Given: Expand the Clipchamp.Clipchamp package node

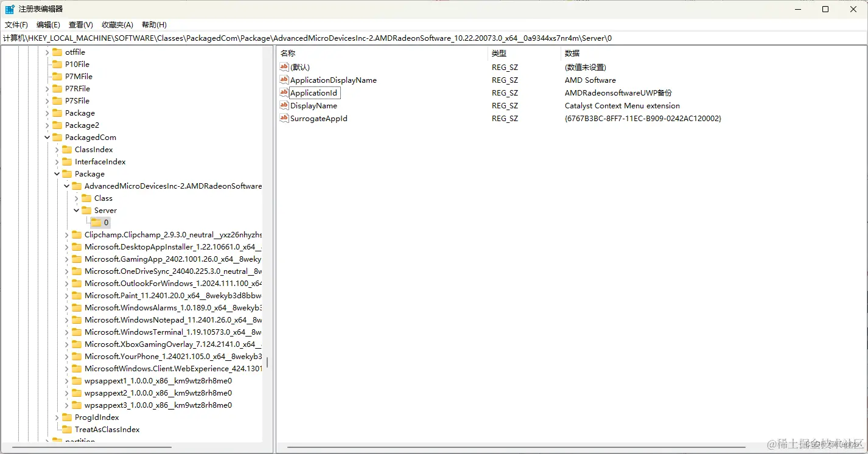Looking at the screenshot, I should point(67,235).
